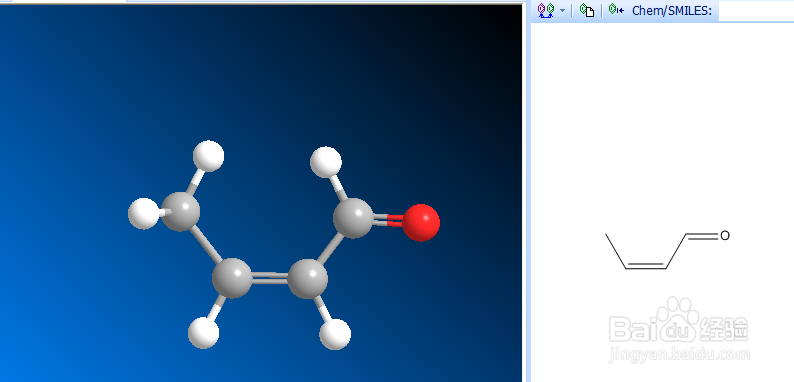Click the O atom label in the 2D structure

725,236
